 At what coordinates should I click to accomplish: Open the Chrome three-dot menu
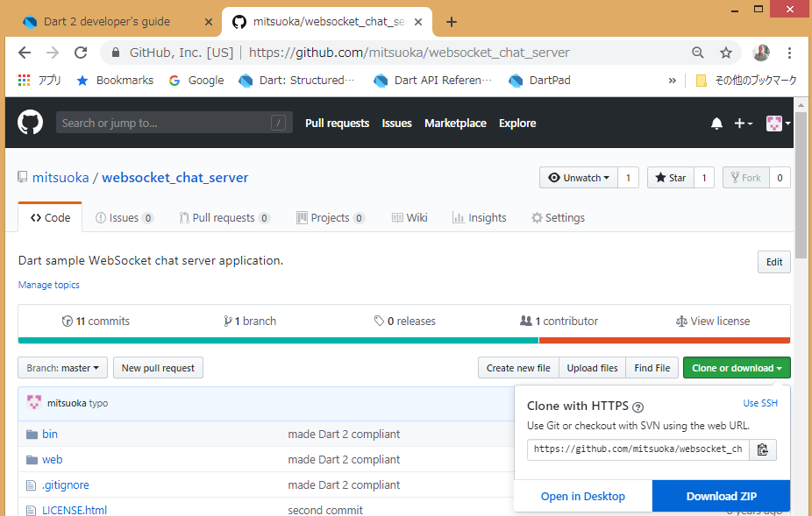click(789, 53)
